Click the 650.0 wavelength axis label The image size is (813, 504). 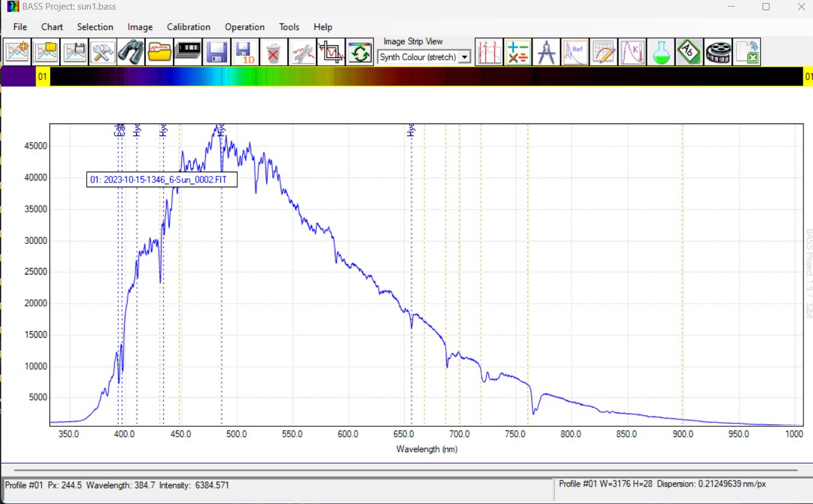404,434
